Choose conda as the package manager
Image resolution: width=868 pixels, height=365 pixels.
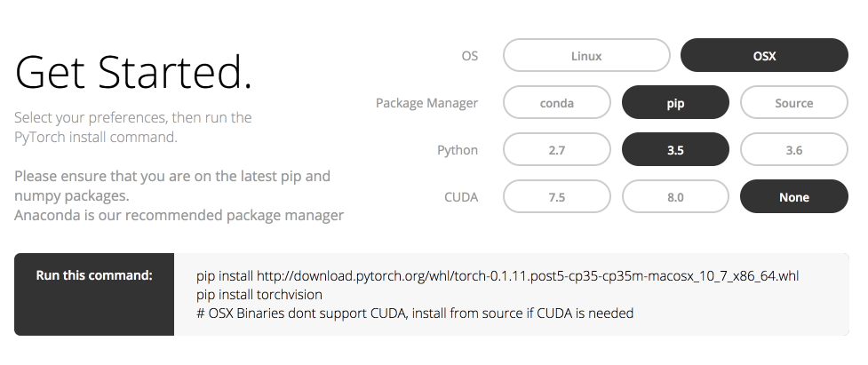point(557,102)
